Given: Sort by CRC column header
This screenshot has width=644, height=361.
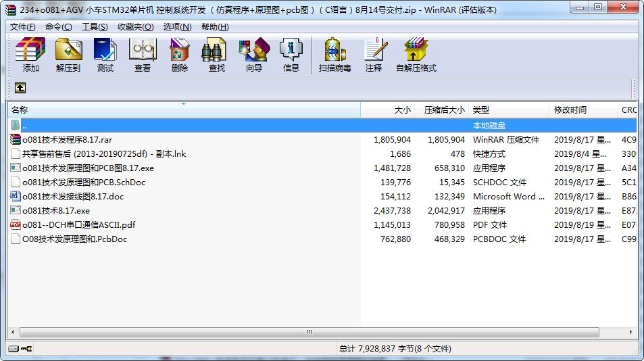Looking at the screenshot, I should 627,110.
